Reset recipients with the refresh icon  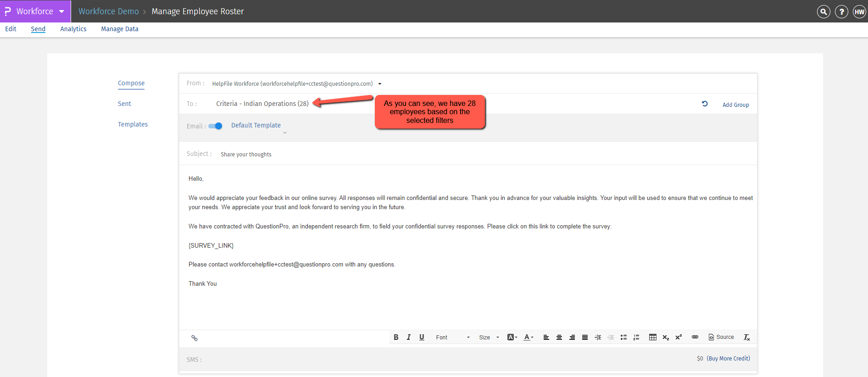click(705, 104)
